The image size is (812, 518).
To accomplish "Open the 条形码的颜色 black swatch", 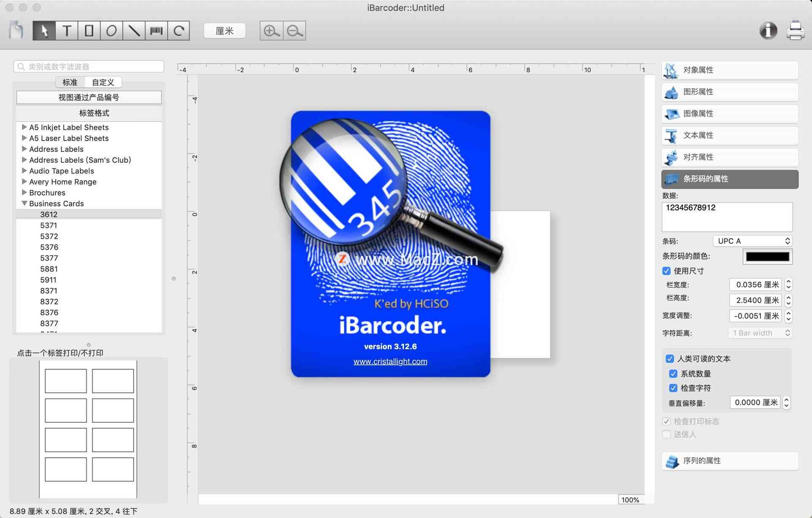I will [x=768, y=256].
